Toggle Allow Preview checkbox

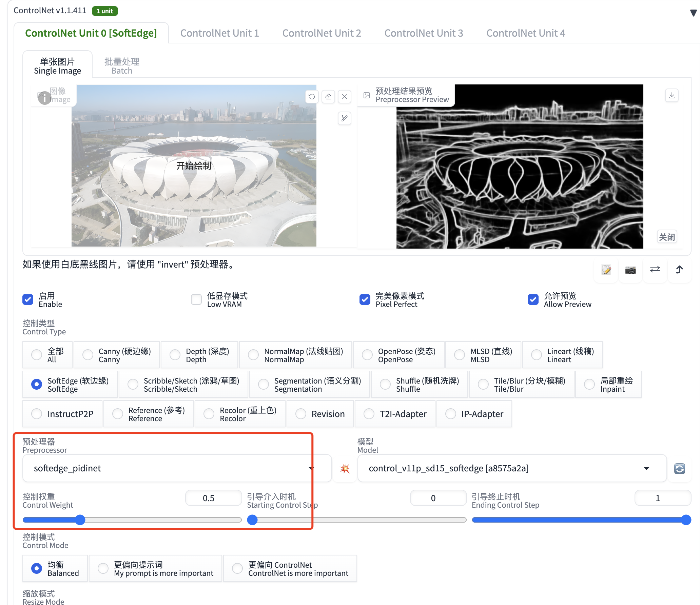pos(533,299)
